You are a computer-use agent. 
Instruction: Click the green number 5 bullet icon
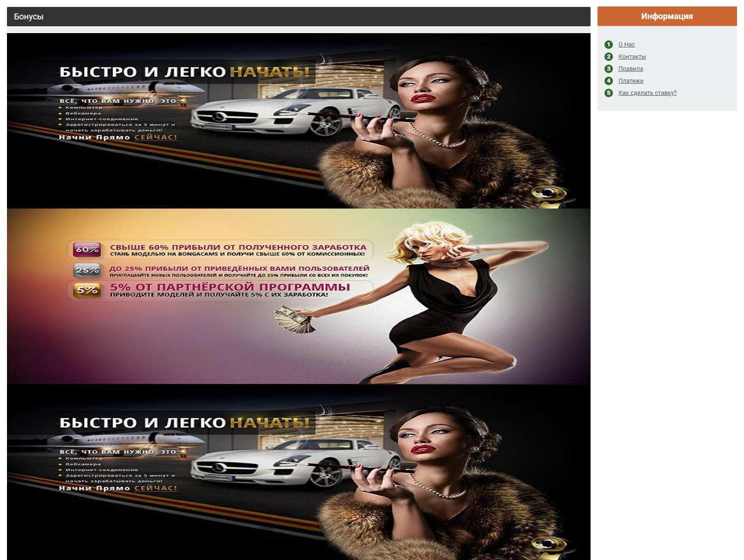coord(609,93)
